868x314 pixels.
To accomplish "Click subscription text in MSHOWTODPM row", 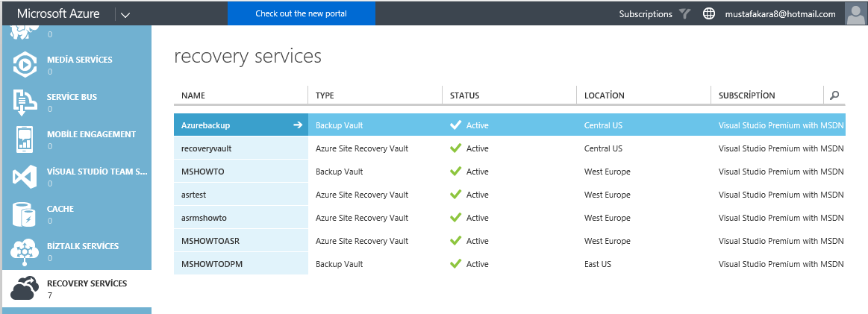I will (781, 264).
